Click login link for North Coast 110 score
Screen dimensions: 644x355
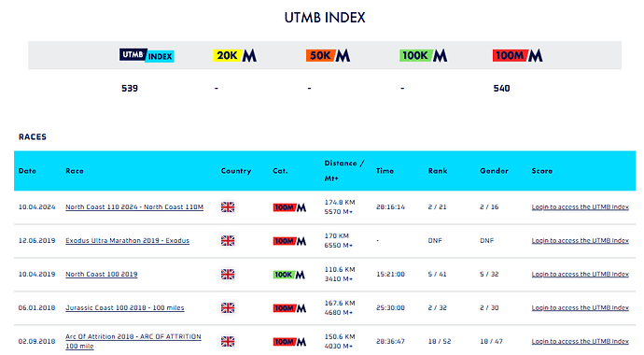(x=580, y=207)
